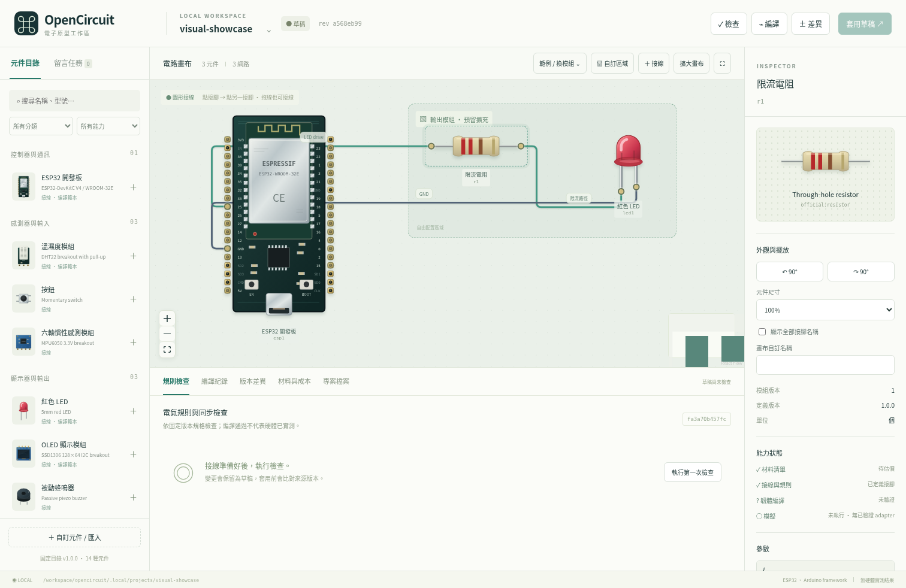Click the 差異 button in header

811,24
